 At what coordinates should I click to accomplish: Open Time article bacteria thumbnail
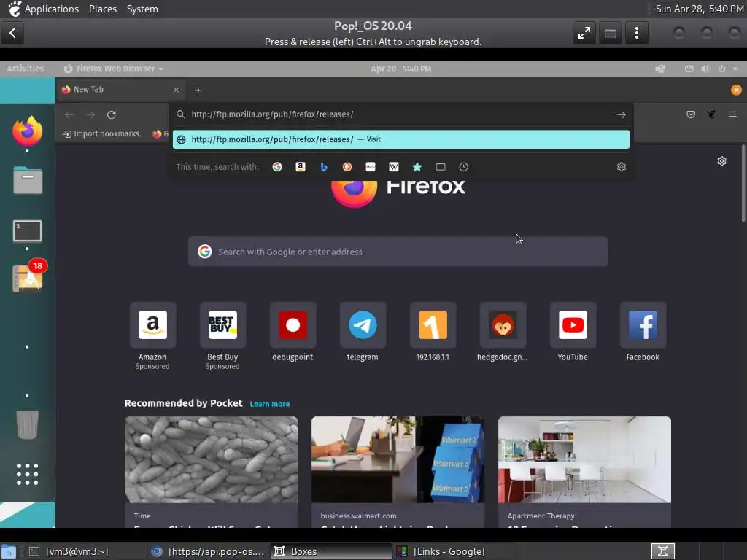click(x=211, y=459)
